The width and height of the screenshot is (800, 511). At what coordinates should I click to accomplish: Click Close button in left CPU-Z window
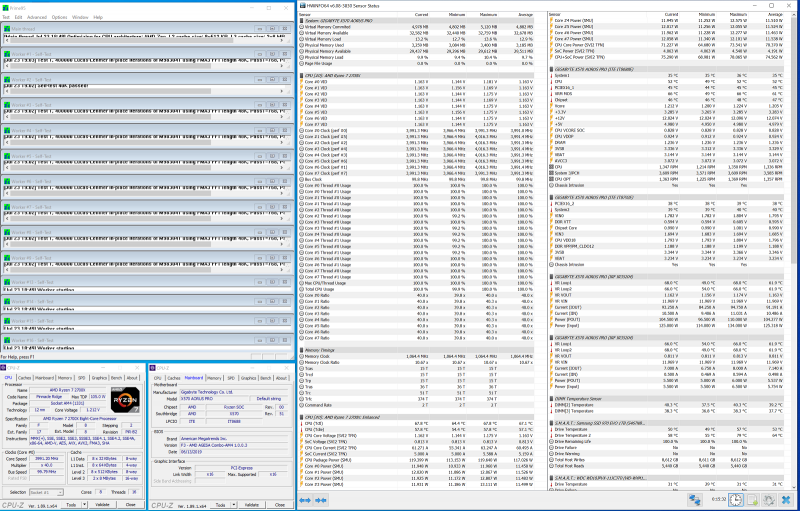131,504
